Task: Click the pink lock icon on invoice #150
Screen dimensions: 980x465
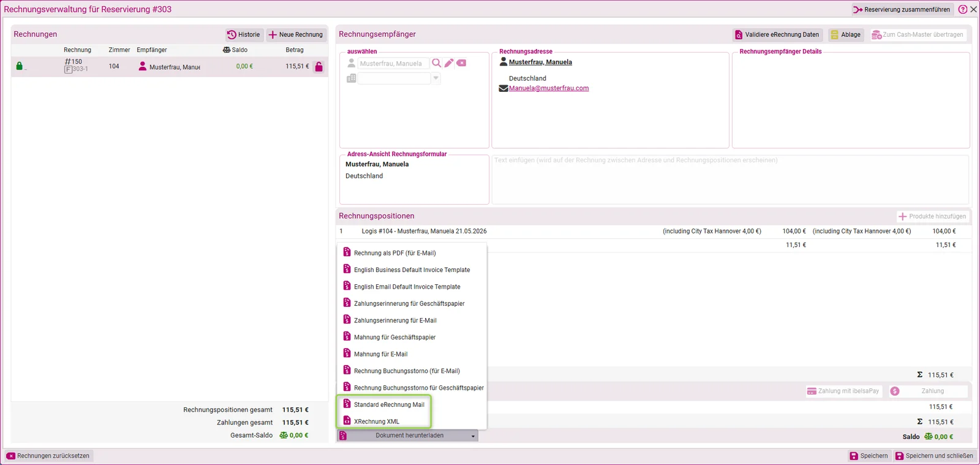Action: (x=318, y=67)
